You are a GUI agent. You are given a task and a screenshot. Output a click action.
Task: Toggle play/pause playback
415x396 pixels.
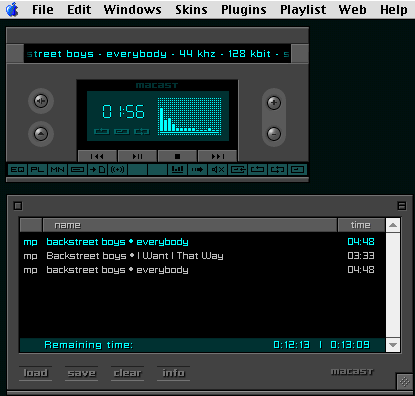137,156
